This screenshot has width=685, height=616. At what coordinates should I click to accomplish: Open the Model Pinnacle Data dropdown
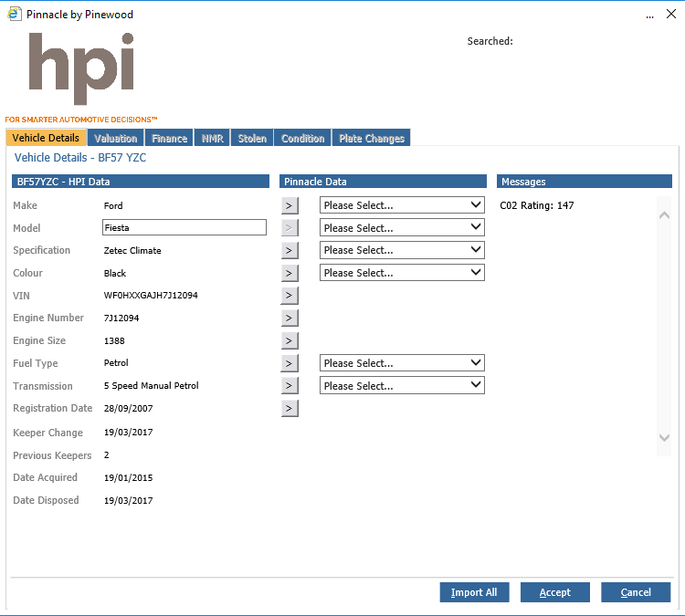click(402, 227)
